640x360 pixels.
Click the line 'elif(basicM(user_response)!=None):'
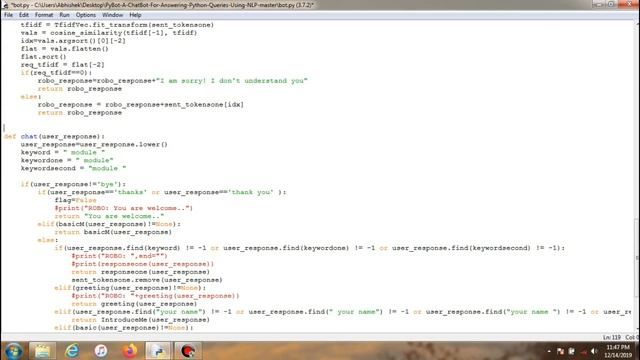109,224
